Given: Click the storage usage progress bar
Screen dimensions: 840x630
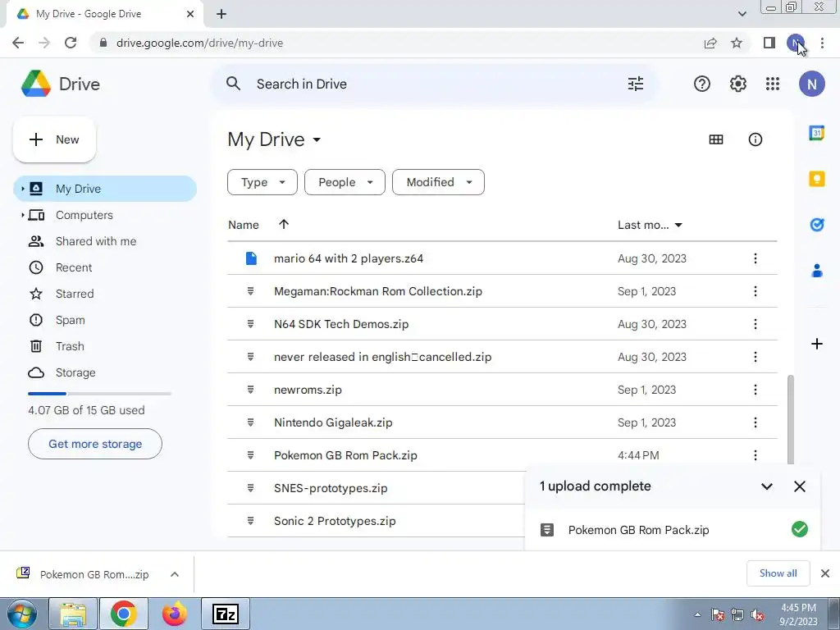Looking at the screenshot, I should coord(99,394).
